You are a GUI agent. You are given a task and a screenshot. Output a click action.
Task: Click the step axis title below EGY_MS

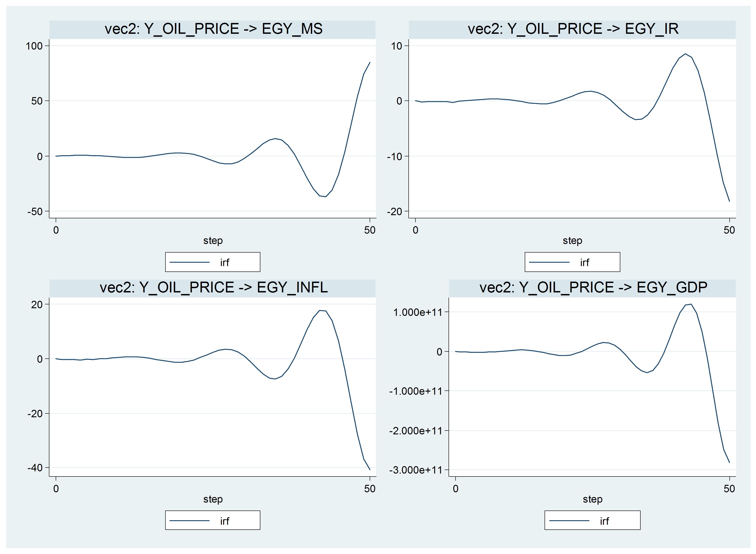[x=213, y=241]
